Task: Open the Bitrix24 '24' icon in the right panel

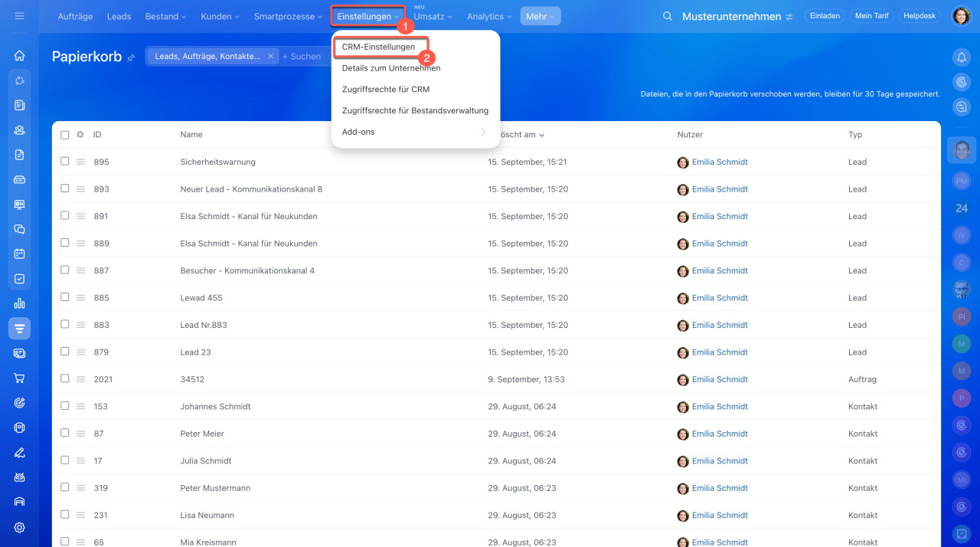Action: (x=962, y=208)
